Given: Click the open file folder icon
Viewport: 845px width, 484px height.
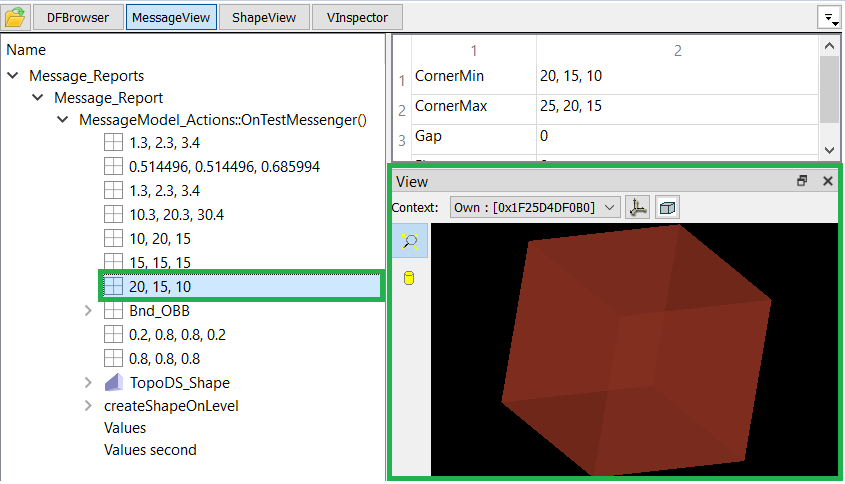Looking at the screenshot, I should point(15,17).
